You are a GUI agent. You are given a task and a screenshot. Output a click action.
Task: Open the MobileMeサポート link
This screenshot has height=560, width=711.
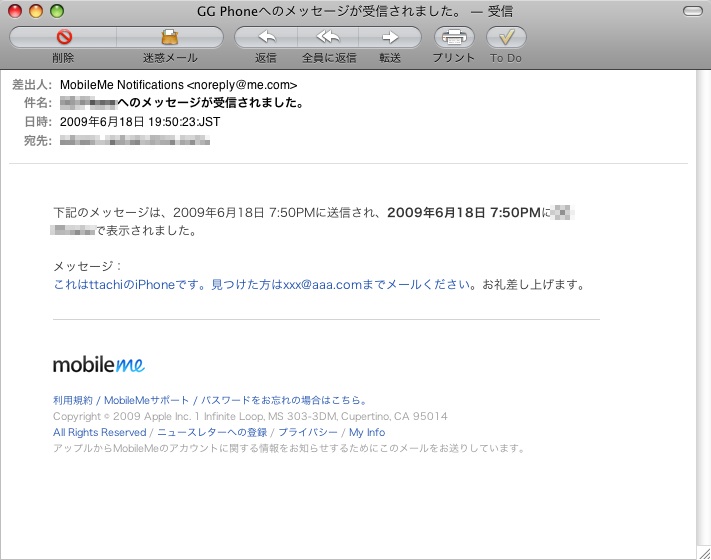[146, 400]
